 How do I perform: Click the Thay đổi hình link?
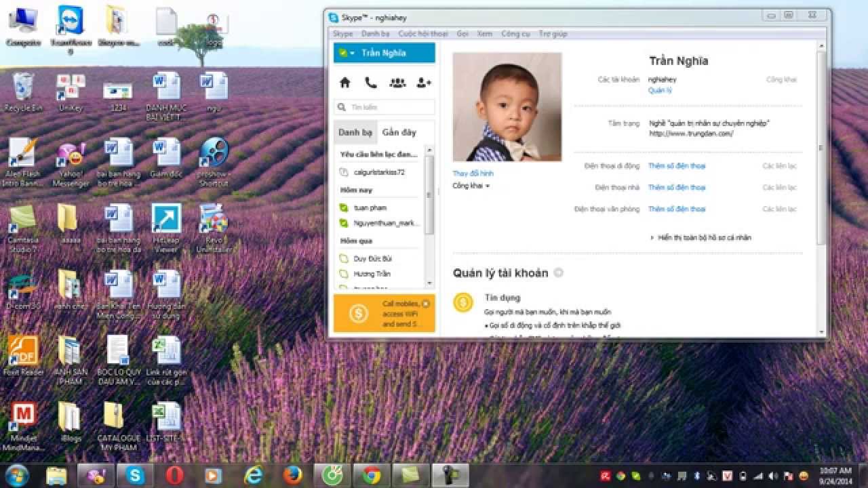[x=473, y=174]
